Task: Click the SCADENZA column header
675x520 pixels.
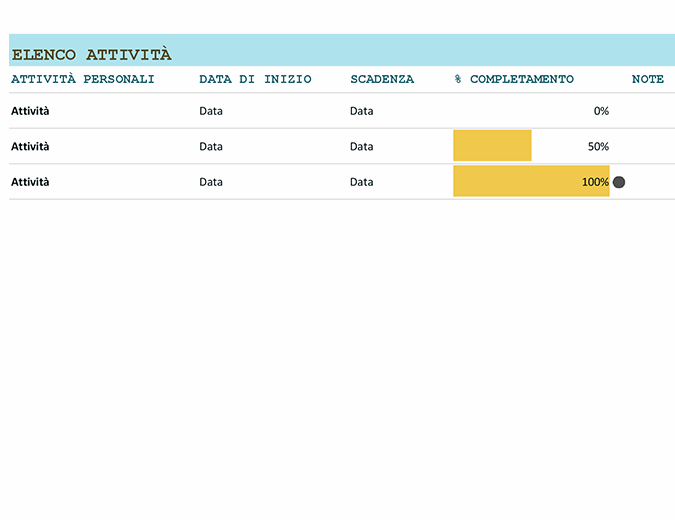Action: [382, 79]
